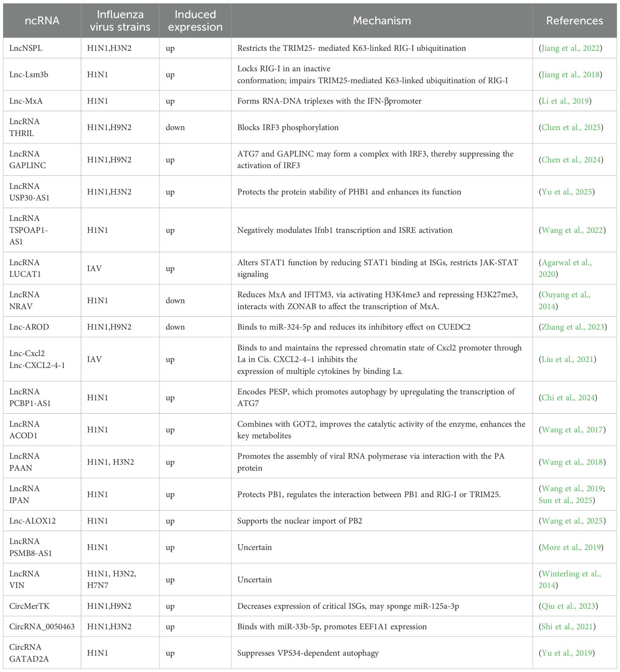Click the Chen et al., 2025 citation
This screenshot has width=620, height=672.
[x=571, y=127]
